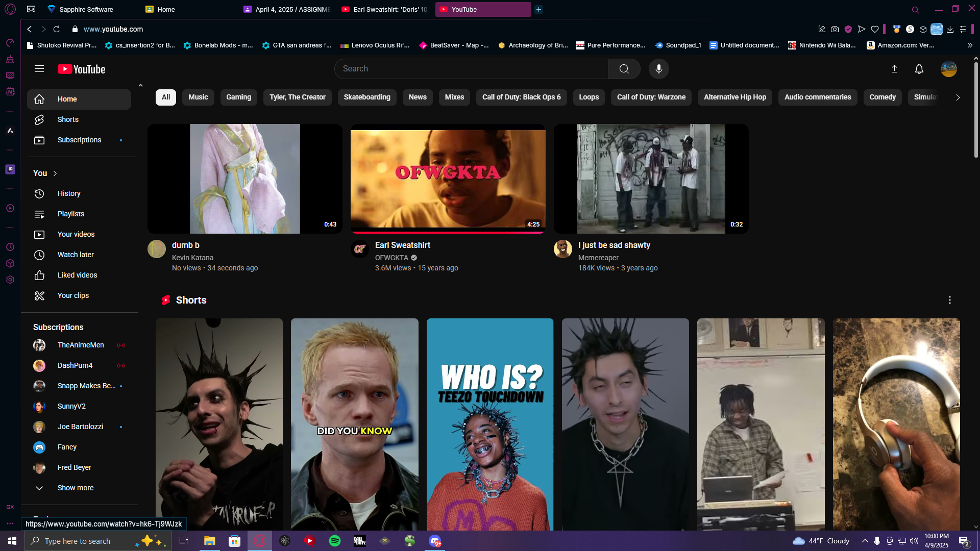Go back in the browser
Image resolution: width=980 pixels, height=551 pixels.
pyautogui.click(x=30, y=29)
